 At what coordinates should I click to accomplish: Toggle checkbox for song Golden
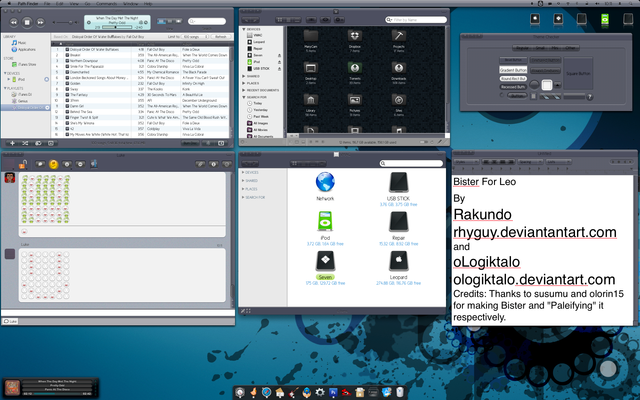pyautogui.click(x=67, y=84)
